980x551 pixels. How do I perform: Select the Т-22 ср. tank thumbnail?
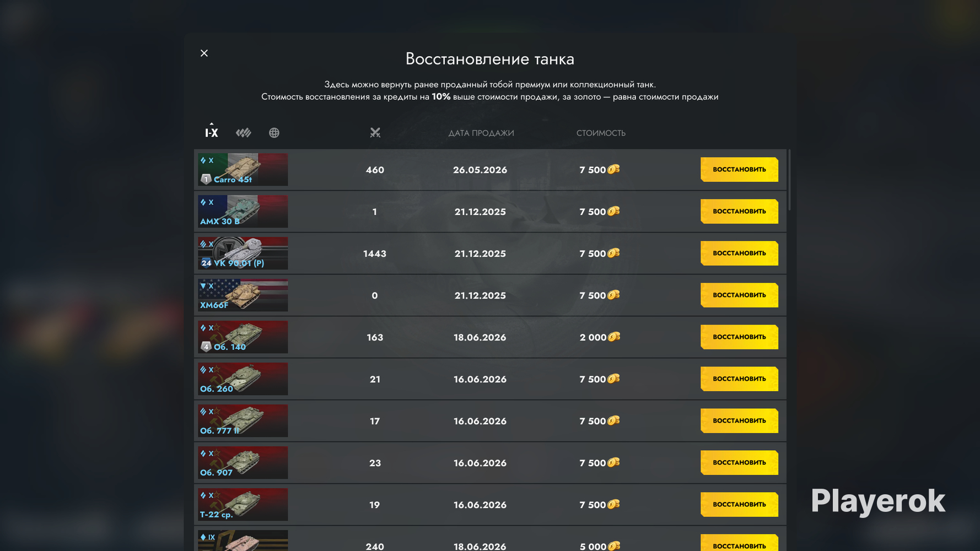pos(243,505)
